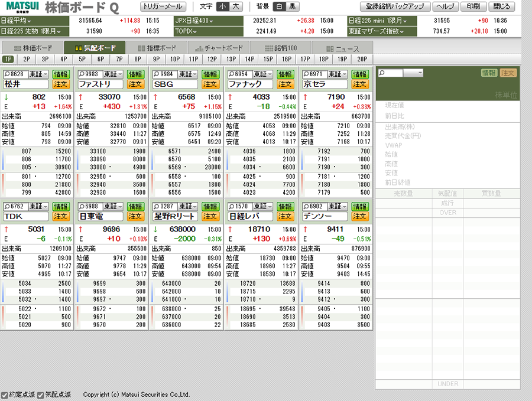Open 情報 for デンソー

pos(359,207)
